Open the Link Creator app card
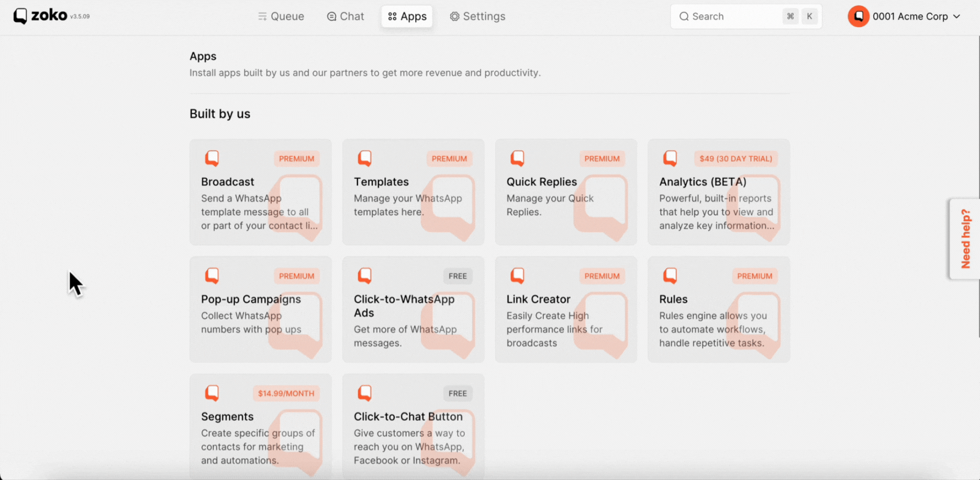Screen dimensions: 980x480 (x=565, y=309)
